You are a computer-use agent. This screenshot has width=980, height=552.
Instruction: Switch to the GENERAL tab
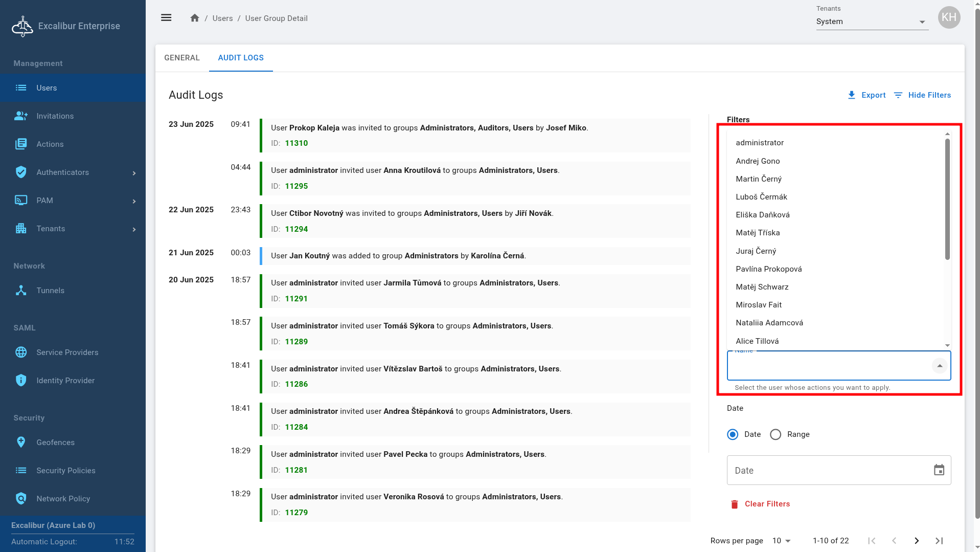pos(182,58)
